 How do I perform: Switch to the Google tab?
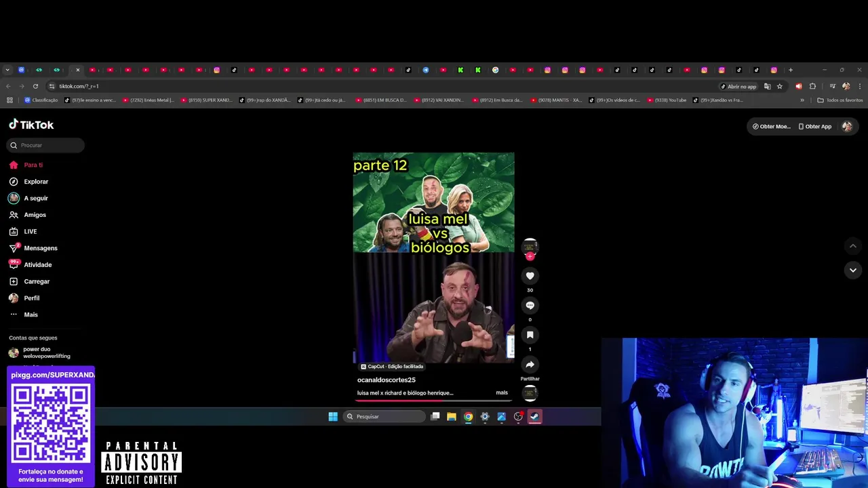click(495, 70)
